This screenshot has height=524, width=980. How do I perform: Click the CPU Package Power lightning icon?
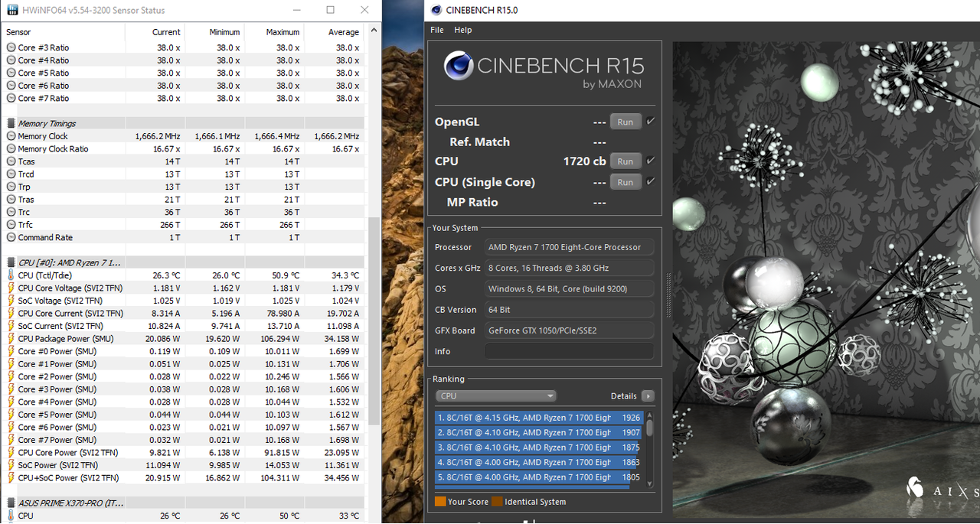coord(11,338)
